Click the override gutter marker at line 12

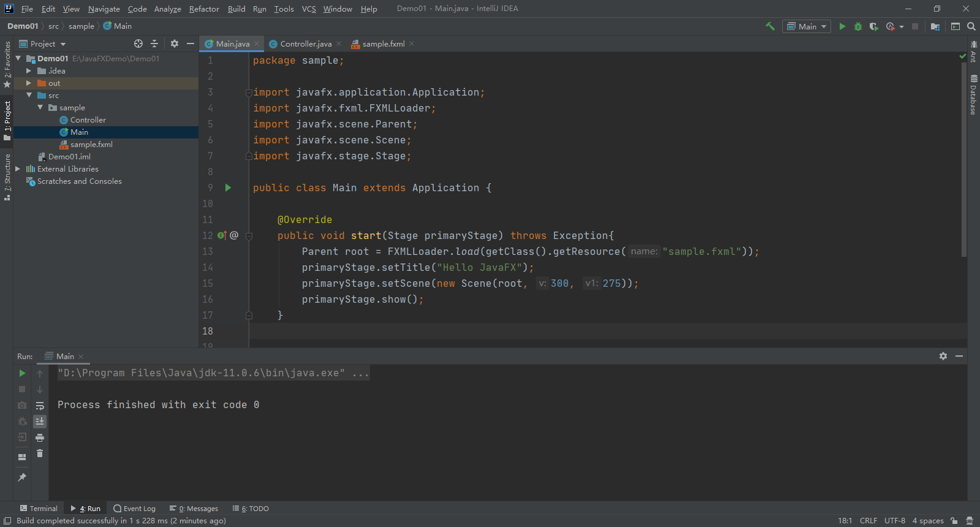click(222, 235)
